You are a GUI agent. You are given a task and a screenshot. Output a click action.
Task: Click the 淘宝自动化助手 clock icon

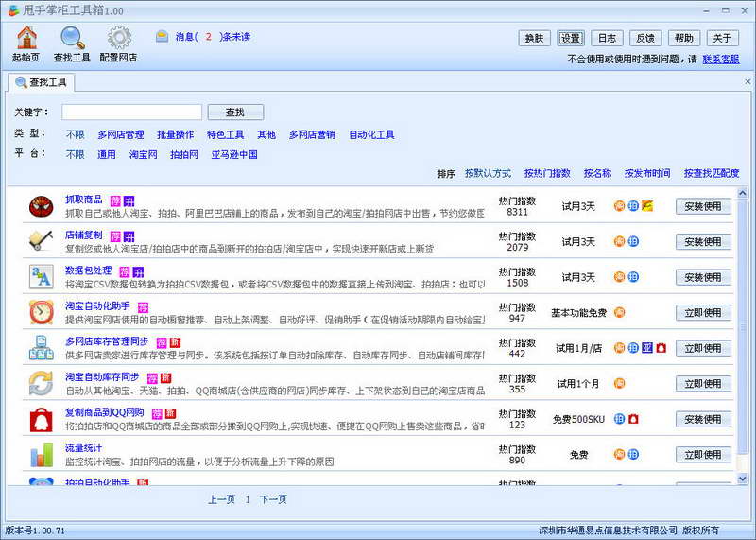tap(41, 312)
